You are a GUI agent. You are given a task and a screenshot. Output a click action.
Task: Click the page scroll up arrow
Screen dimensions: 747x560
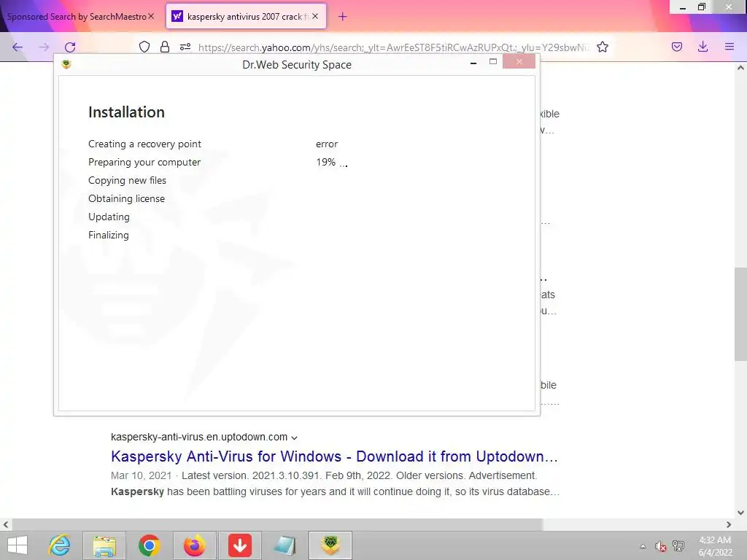740,68
